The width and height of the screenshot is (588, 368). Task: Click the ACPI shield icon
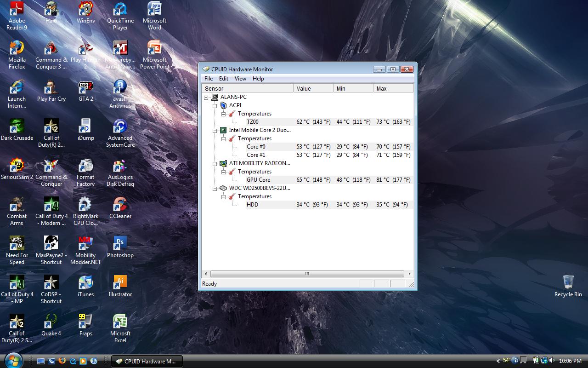(x=223, y=105)
